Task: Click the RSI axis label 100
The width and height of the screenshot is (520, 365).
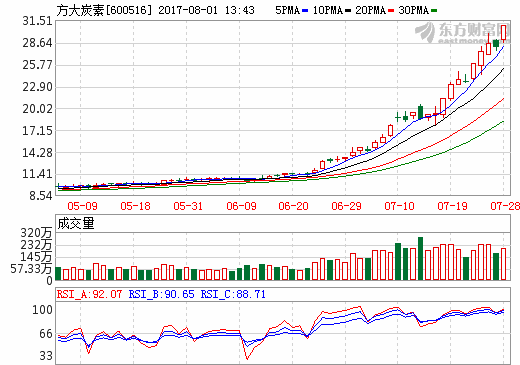Action: point(42,310)
